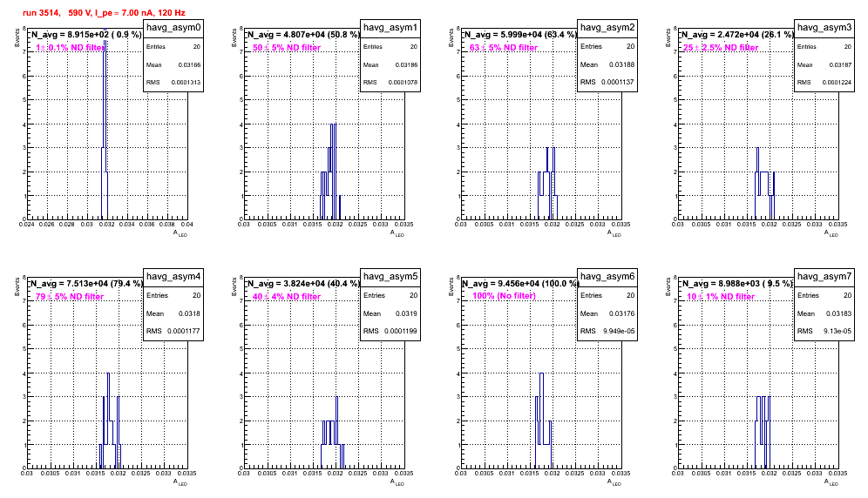The width and height of the screenshot is (868, 498).
Task: Click the magenta 25± 2.5% ND filter label
Action: pyautogui.click(x=721, y=48)
